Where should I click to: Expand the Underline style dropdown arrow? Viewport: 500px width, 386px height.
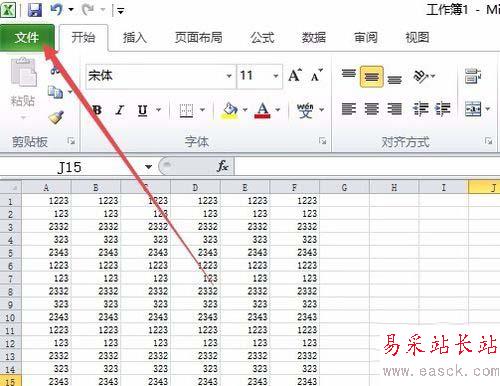(x=159, y=109)
